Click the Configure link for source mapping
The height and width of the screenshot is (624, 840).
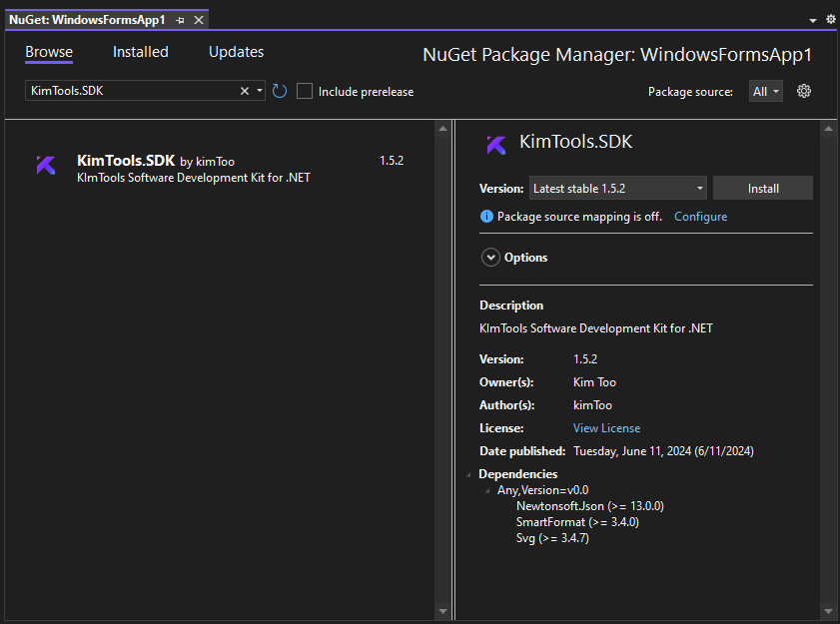(700, 217)
